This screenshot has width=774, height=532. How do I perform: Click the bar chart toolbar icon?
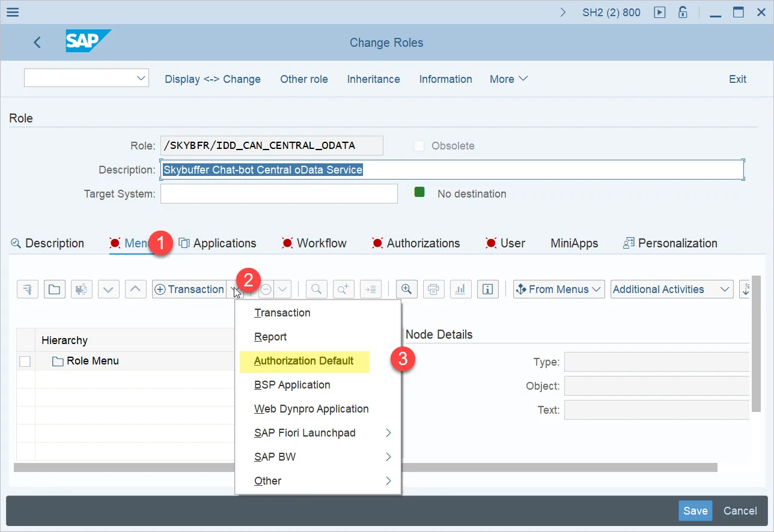(460, 289)
